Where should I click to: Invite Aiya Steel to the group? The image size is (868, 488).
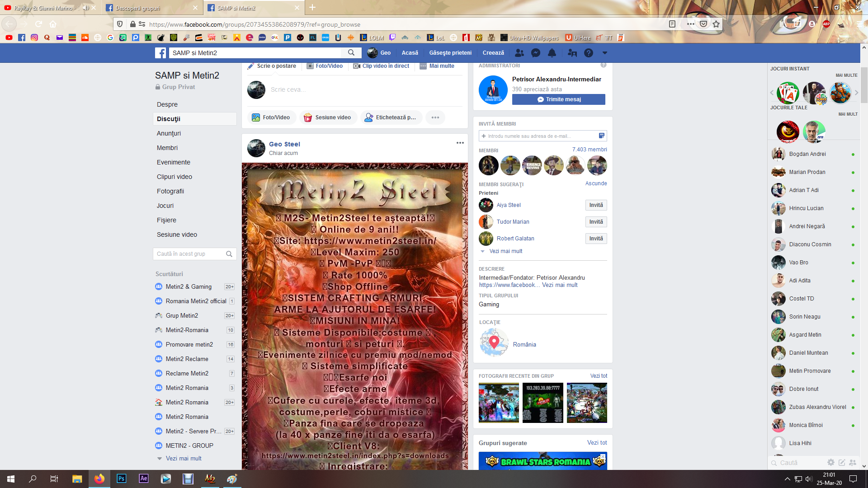(596, 205)
